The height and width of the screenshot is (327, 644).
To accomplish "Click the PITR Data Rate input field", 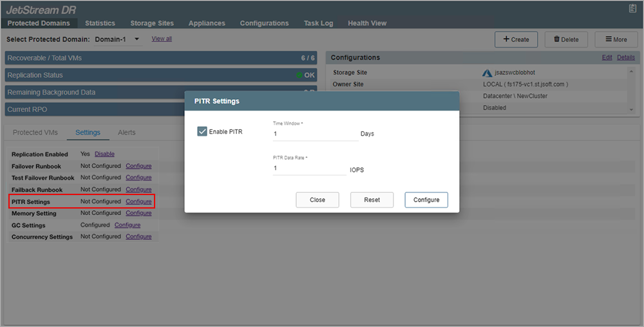I will (309, 168).
